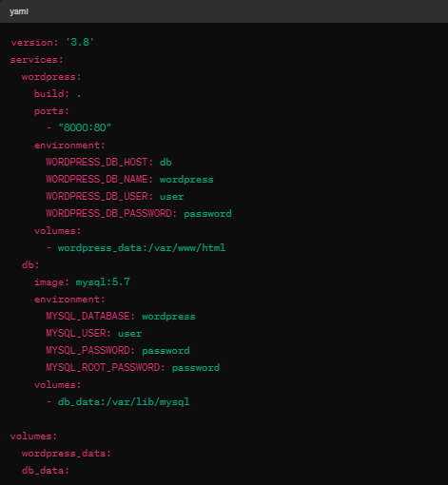
Task: Select wordpress_data:/var/www/html volume entry
Action: 142,248
